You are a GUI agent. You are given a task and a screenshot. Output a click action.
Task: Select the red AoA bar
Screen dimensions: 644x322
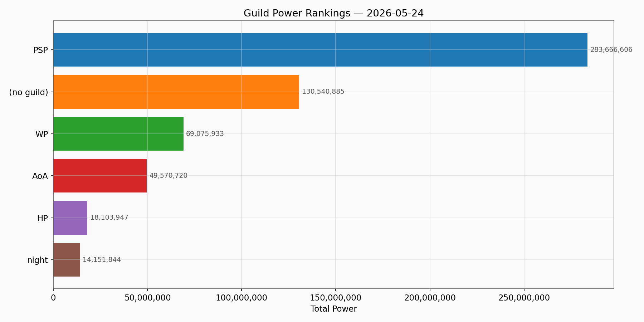(100, 176)
